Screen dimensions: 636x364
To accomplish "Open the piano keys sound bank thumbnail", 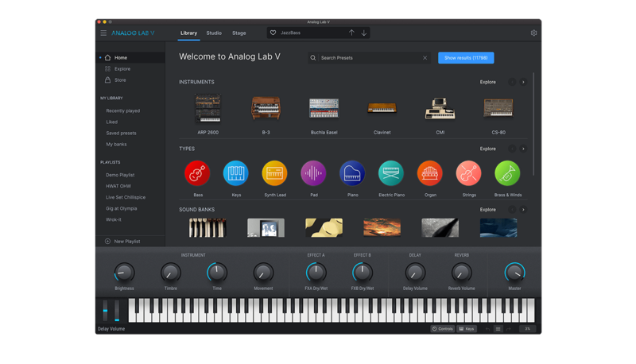I will tap(207, 228).
